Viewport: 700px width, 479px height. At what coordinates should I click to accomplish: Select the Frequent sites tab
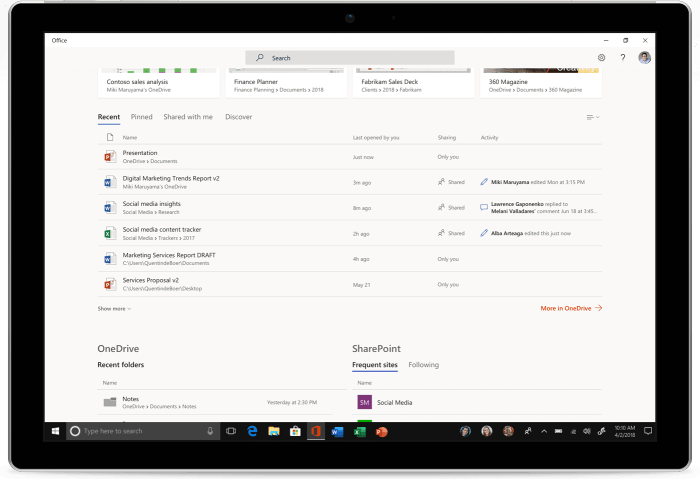pos(375,365)
